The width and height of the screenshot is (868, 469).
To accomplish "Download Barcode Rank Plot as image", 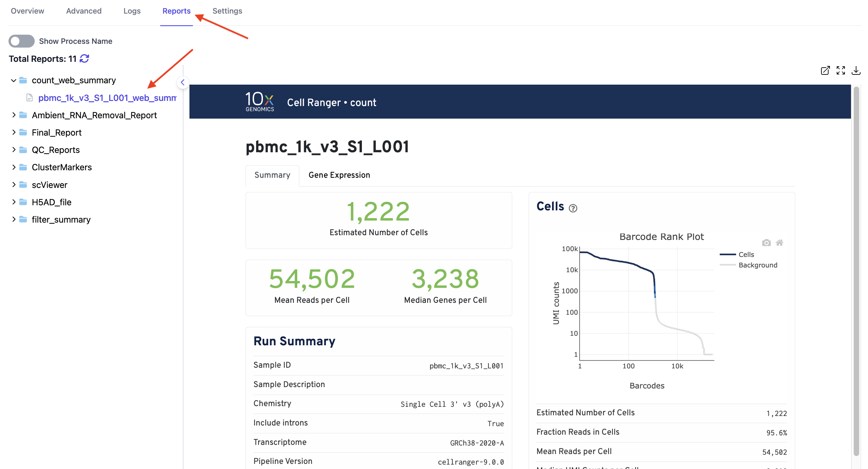I will click(x=767, y=242).
